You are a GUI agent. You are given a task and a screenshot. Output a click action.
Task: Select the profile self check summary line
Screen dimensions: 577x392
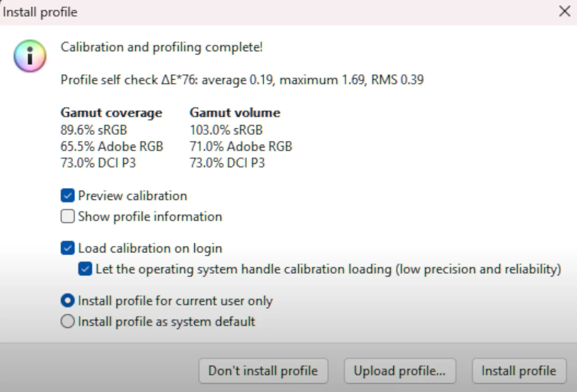242,80
